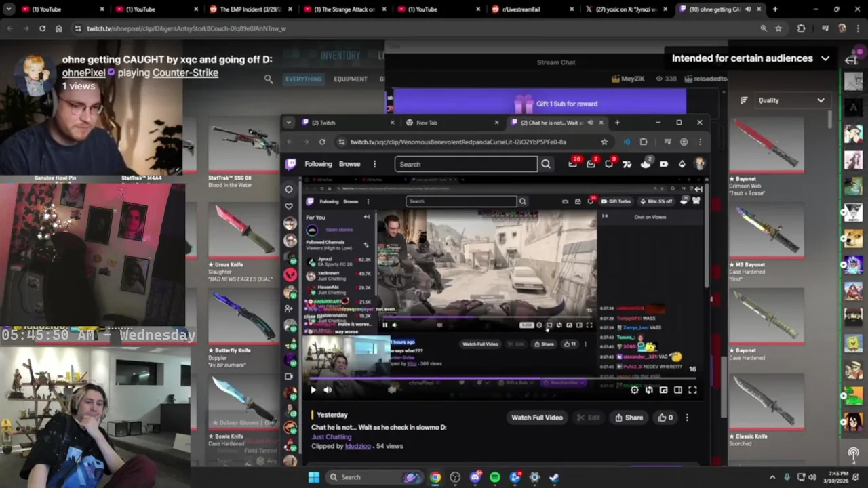The image size is (868, 488).
Task: Click the Windows taskbar Search box
Action: tap(374, 477)
